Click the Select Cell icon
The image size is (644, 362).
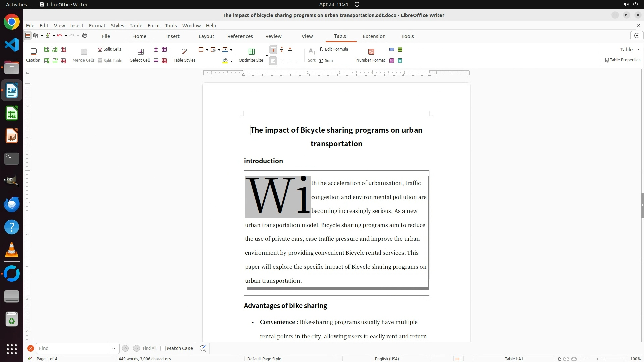(140, 52)
